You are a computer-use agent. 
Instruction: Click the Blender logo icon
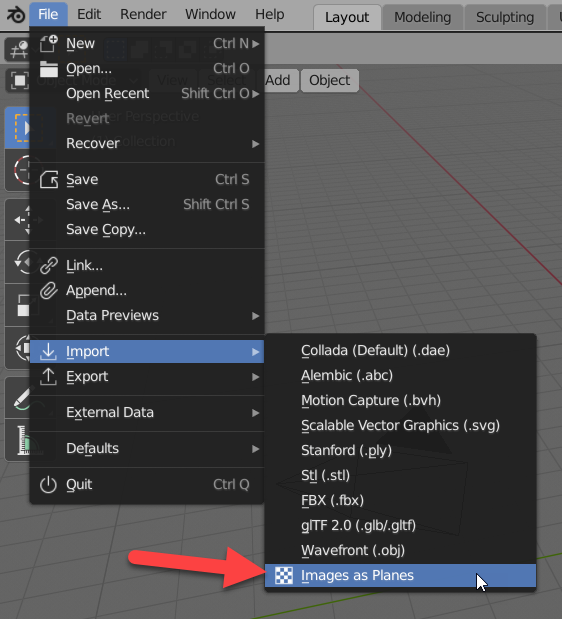(x=16, y=15)
